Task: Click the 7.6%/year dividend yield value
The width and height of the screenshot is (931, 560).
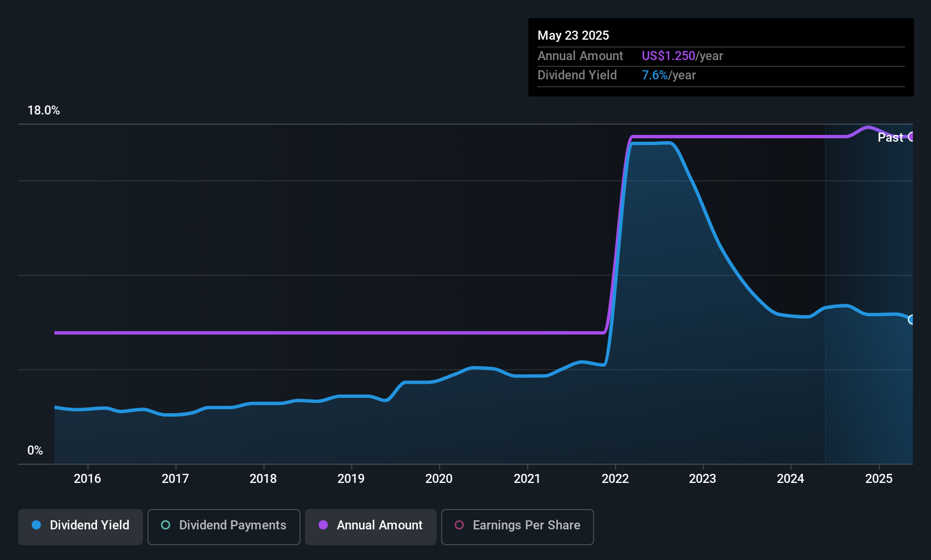Action: [668, 75]
